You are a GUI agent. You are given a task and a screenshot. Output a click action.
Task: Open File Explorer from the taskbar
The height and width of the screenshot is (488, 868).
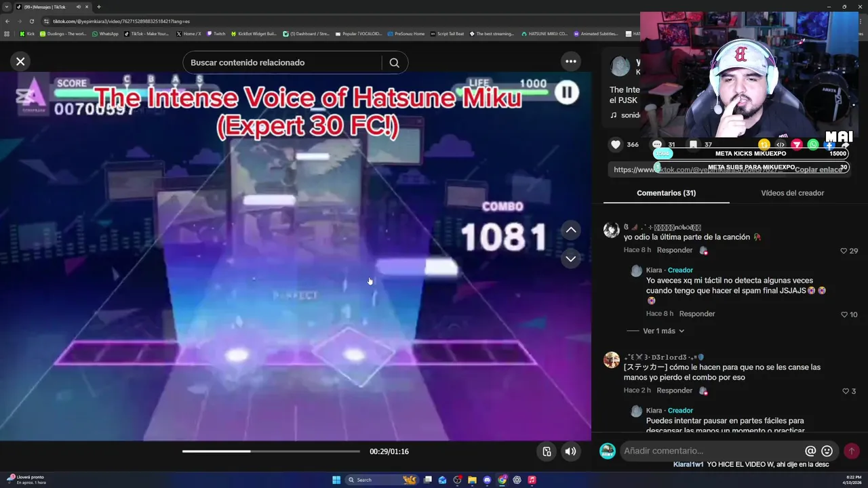[472, 480]
